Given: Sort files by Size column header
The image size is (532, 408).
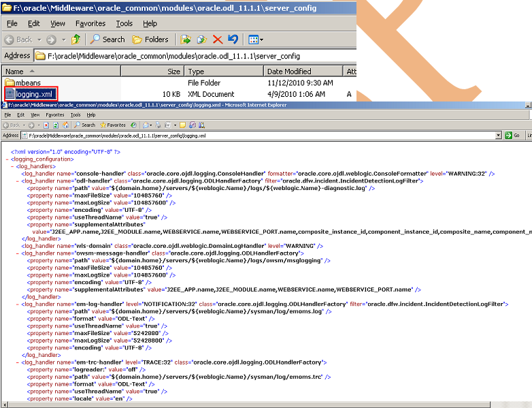Looking at the screenshot, I should pos(152,72).
